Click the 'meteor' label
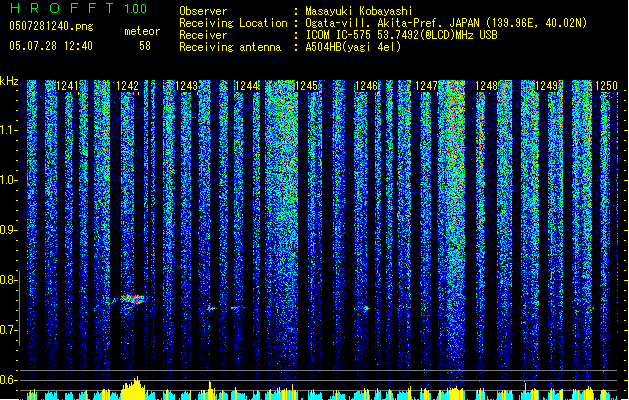This screenshot has width=629, height=400. (142, 31)
